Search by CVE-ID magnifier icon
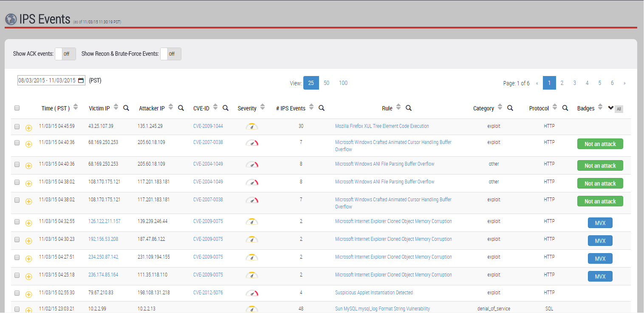 (x=226, y=108)
